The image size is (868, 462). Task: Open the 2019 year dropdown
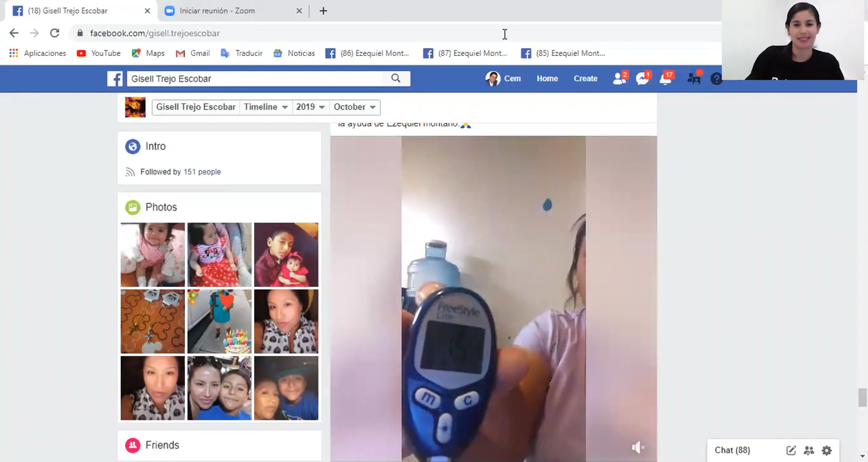(310, 107)
